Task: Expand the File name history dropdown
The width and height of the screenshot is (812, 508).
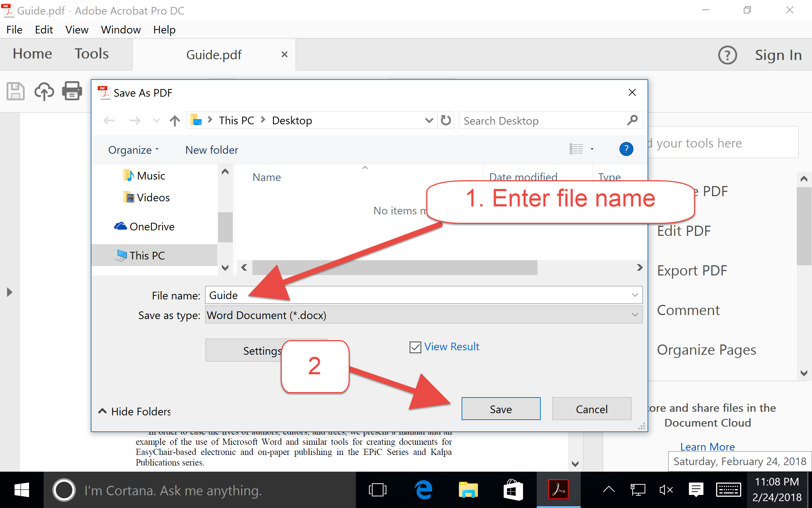Action: (634, 295)
